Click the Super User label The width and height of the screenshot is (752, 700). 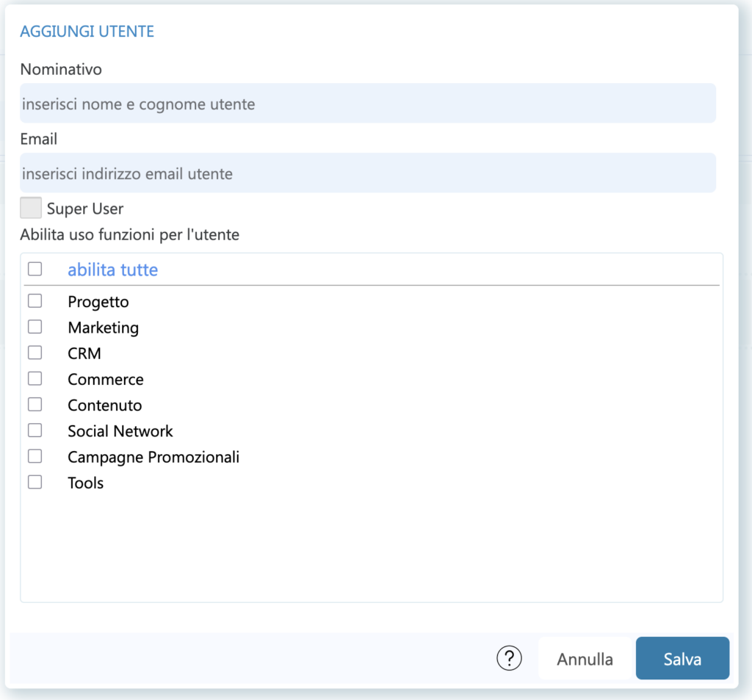tap(85, 209)
